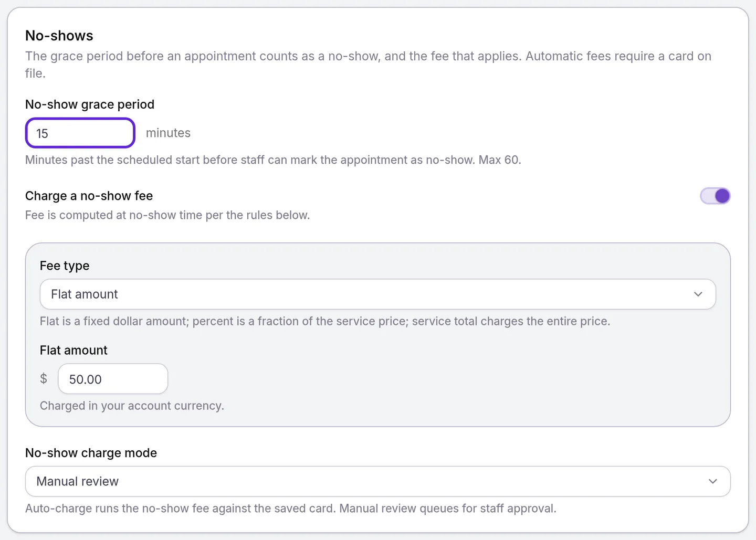Click the Flat amount dollar input field
Viewport: 756px width, 540px height.
point(113,379)
